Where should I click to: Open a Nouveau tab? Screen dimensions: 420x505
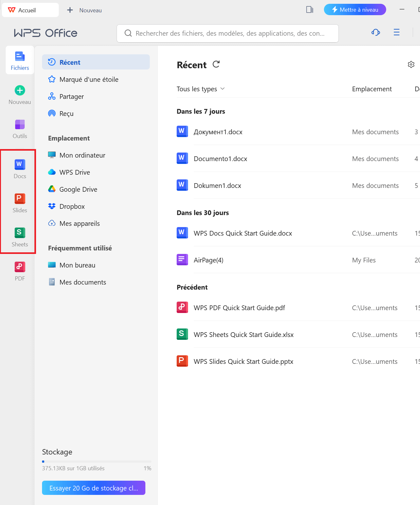[x=84, y=10]
